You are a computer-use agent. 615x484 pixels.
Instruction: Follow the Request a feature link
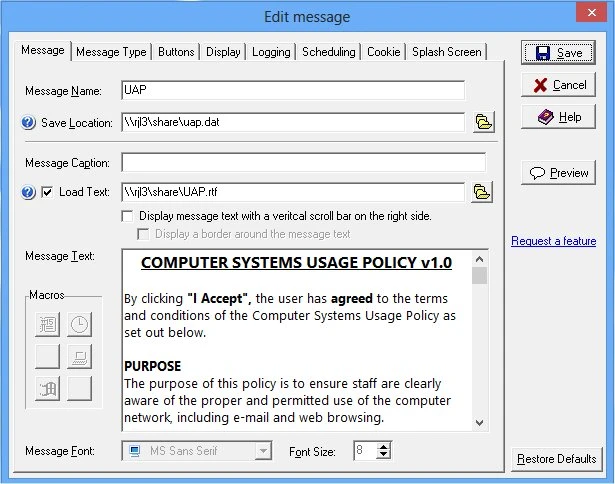pos(553,241)
